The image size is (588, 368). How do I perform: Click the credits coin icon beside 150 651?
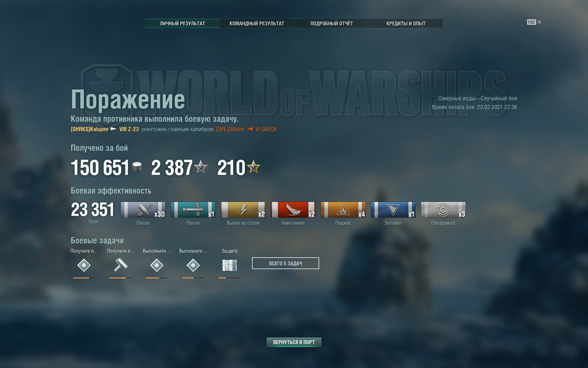[x=137, y=167]
